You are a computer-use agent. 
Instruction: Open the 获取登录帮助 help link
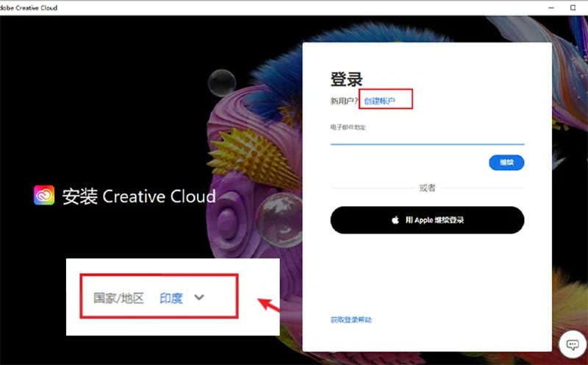(351, 320)
